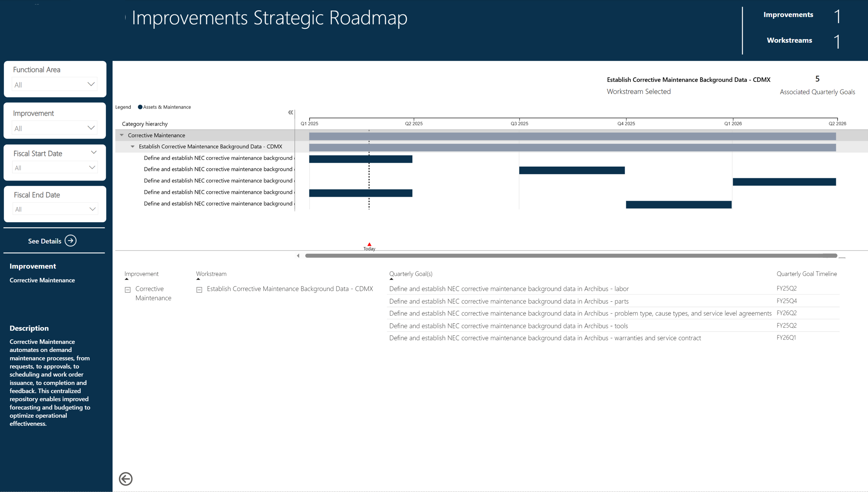Click the Assets & Maintenance legend dot
This screenshot has height=492, width=868.
pyautogui.click(x=140, y=107)
